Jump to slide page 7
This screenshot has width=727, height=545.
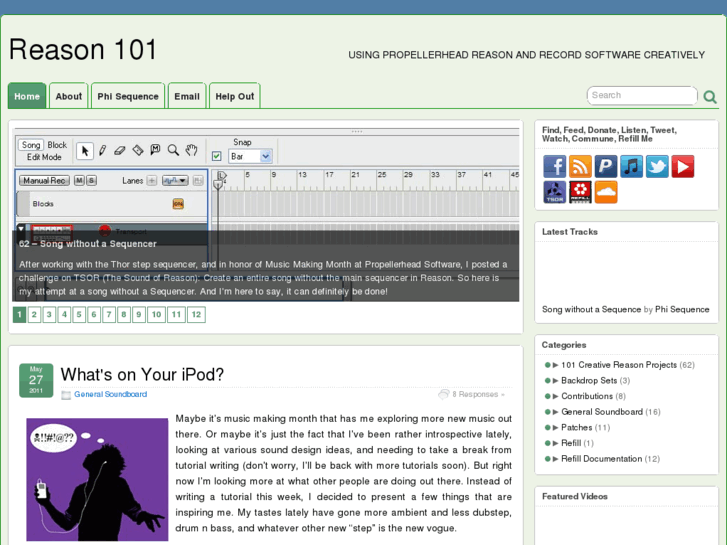tap(109, 315)
